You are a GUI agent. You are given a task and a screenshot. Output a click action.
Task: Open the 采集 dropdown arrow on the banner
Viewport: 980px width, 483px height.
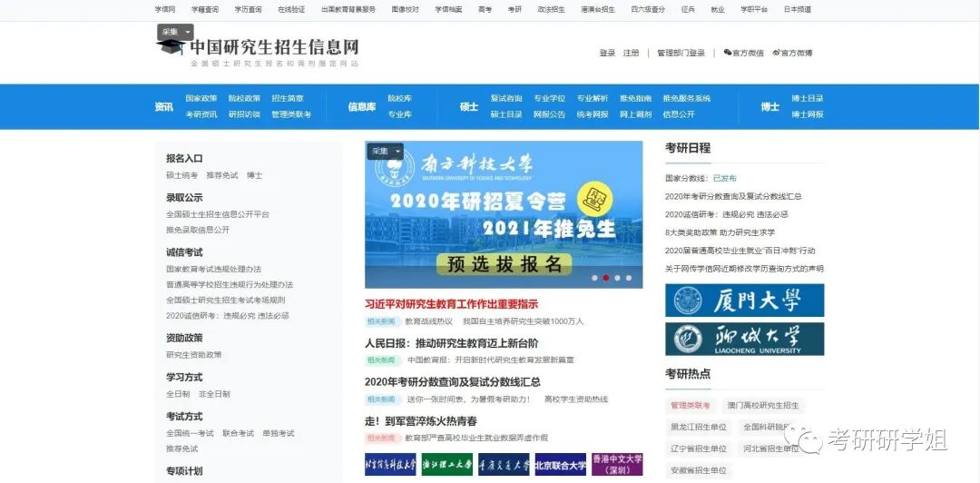397,152
